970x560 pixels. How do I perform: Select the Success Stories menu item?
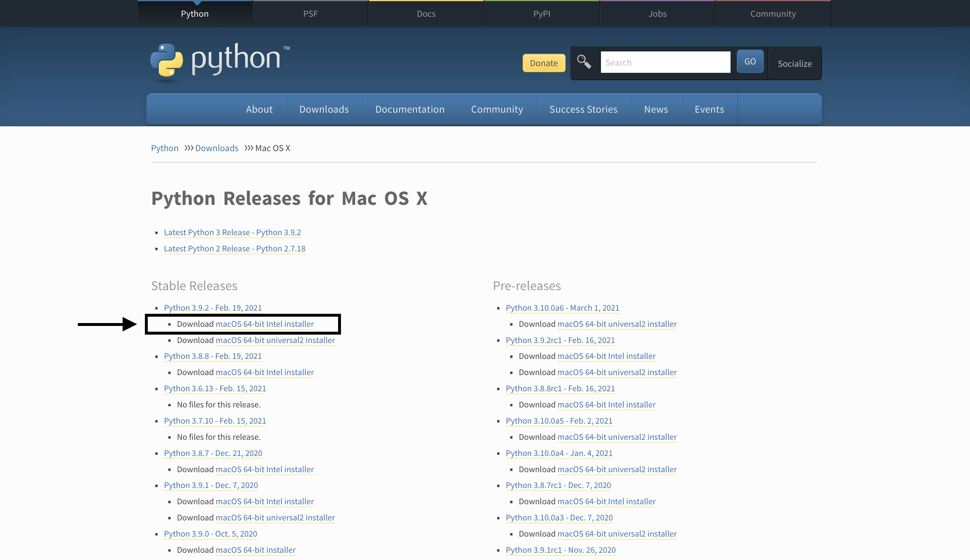[x=583, y=109]
